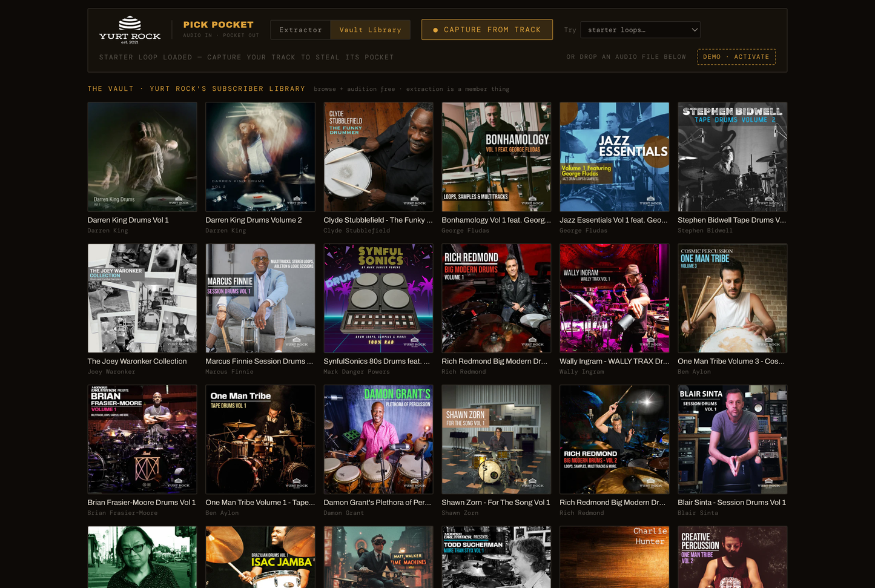Select the Charlie Hunter cover image
The image size is (875, 588).
click(615, 557)
